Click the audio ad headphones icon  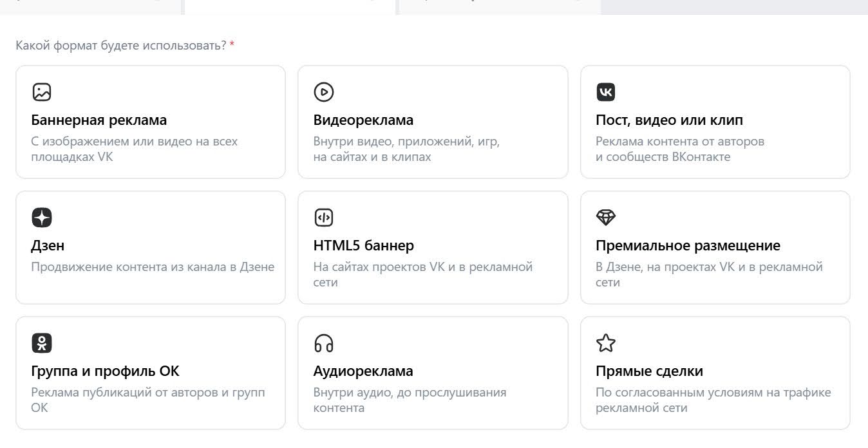pos(324,343)
